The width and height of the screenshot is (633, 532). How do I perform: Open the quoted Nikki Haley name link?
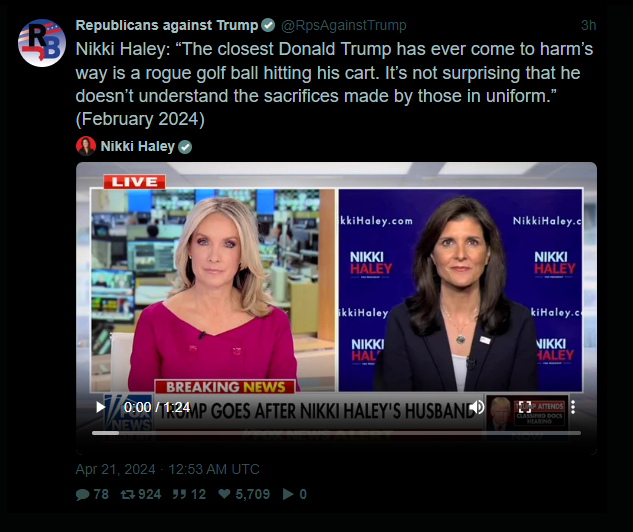(137, 146)
